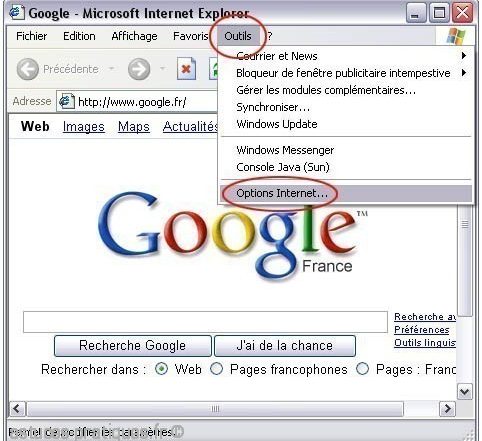Screen dimensions: 482x441
Task: Click the page icon in the address bar
Action: (x=67, y=101)
